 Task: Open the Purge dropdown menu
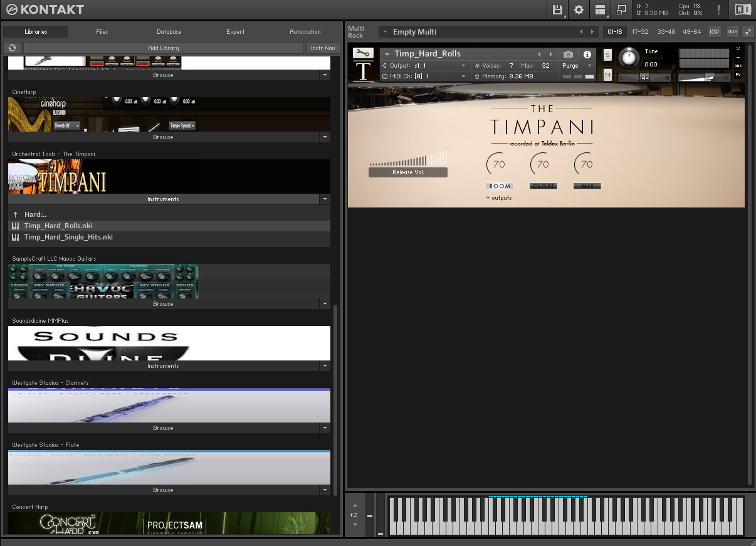coord(589,65)
